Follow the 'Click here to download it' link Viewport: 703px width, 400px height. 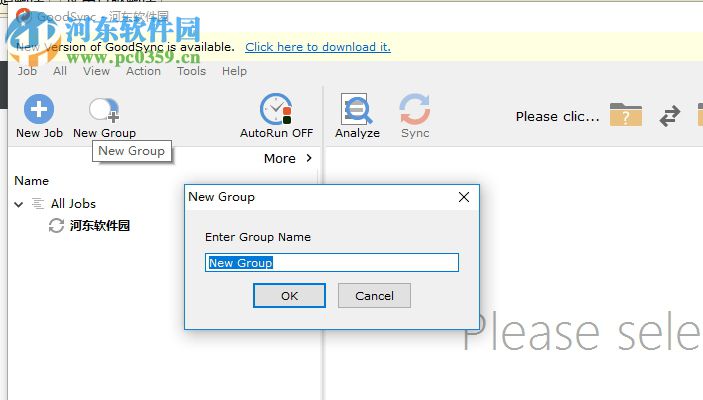coord(318,47)
